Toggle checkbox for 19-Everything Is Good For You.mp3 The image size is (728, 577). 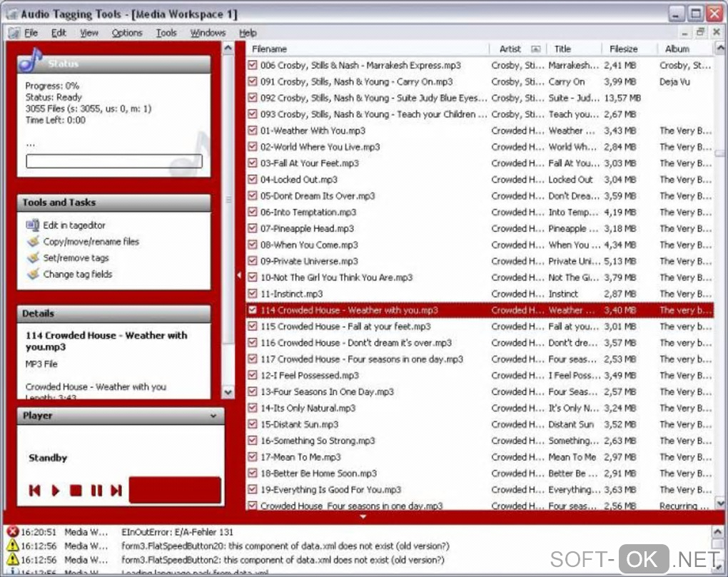[x=252, y=489]
